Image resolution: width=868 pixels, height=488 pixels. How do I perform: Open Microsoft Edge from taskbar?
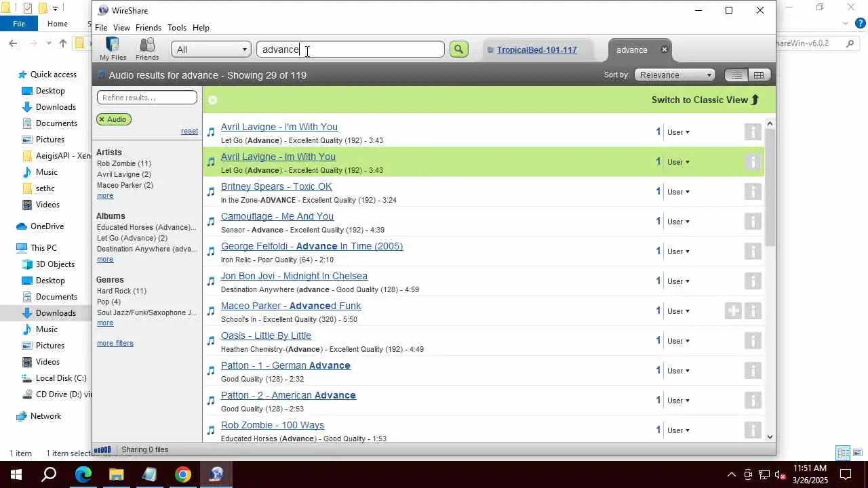pyautogui.click(x=83, y=474)
